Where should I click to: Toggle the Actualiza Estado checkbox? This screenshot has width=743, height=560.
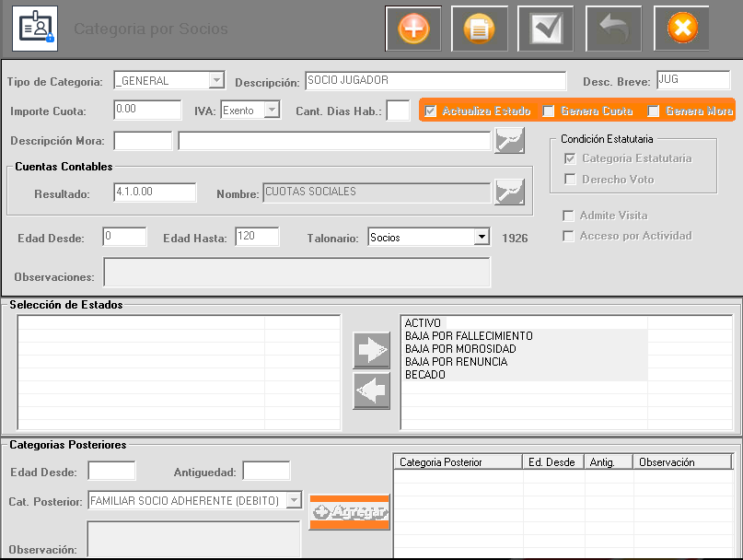coord(431,111)
